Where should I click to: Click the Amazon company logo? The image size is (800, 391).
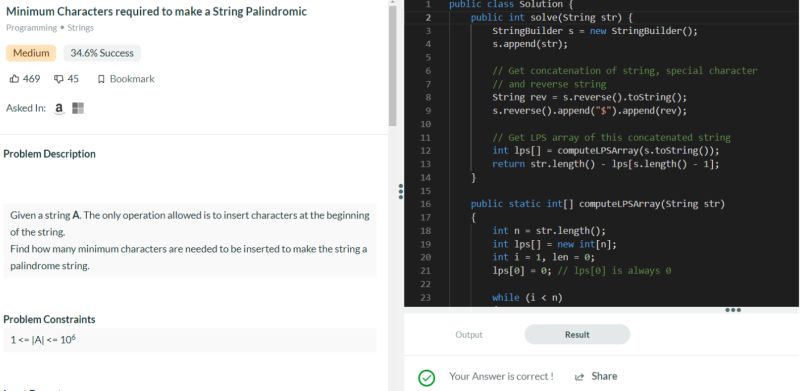pyautogui.click(x=59, y=108)
